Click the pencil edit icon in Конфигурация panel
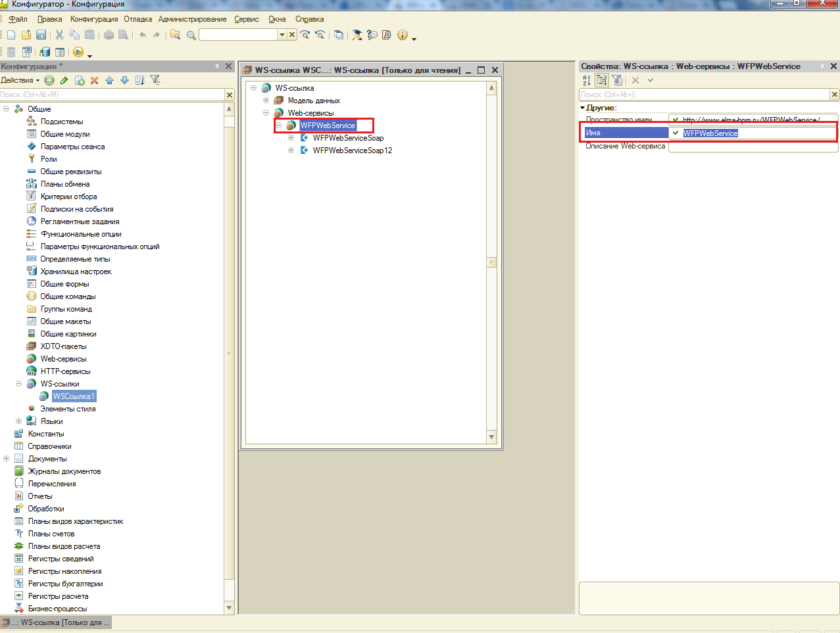 point(64,80)
